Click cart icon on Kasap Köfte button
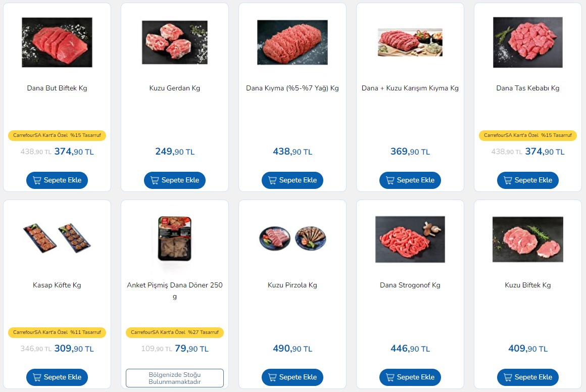The image size is (586, 392). click(37, 377)
